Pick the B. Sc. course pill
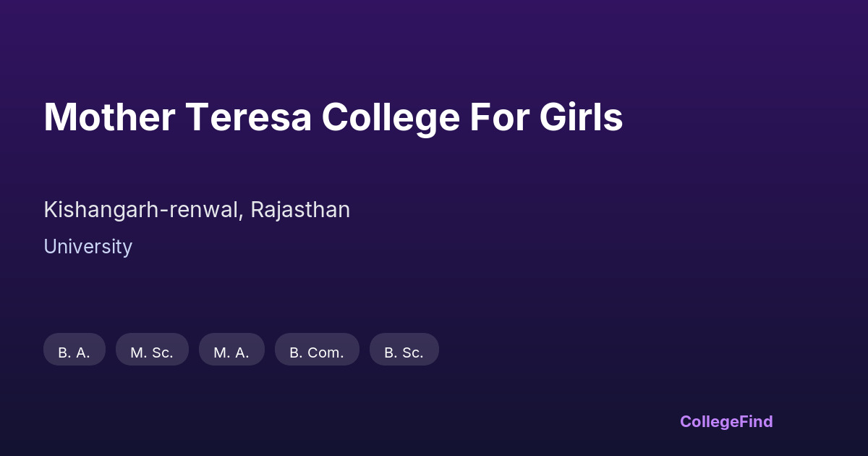 tap(404, 352)
